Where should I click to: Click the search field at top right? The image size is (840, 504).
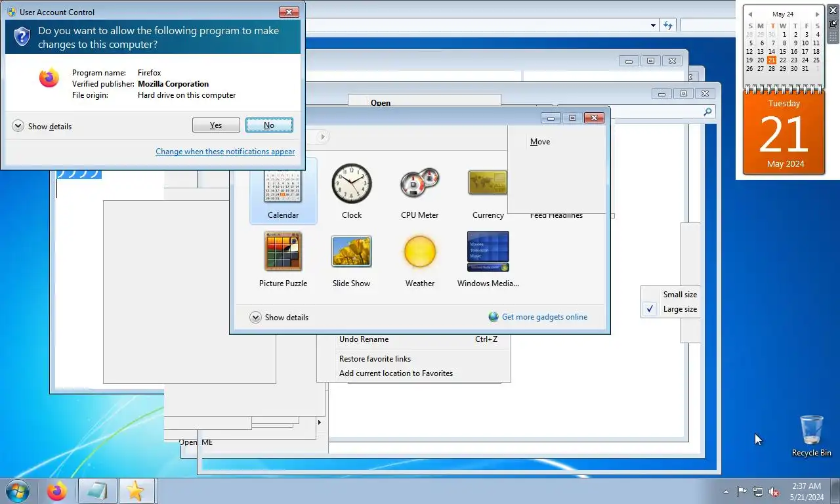[x=707, y=25]
